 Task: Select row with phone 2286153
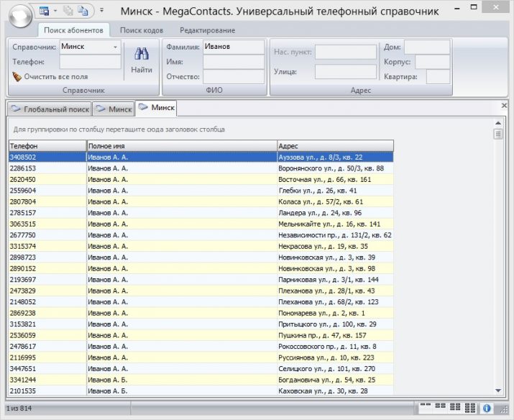(x=201, y=168)
